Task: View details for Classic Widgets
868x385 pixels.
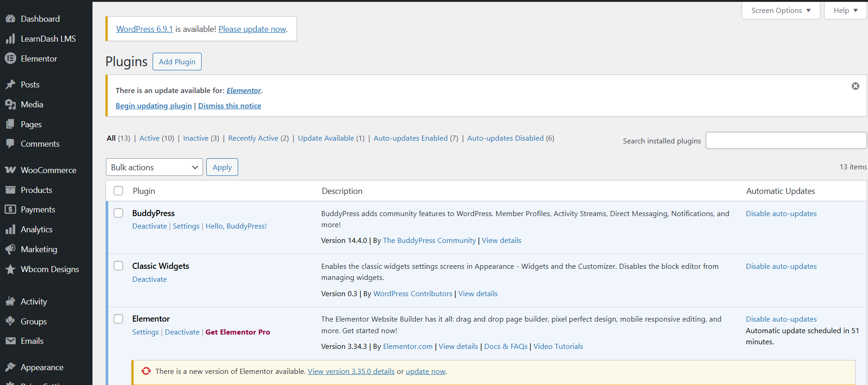Action: tap(478, 293)
